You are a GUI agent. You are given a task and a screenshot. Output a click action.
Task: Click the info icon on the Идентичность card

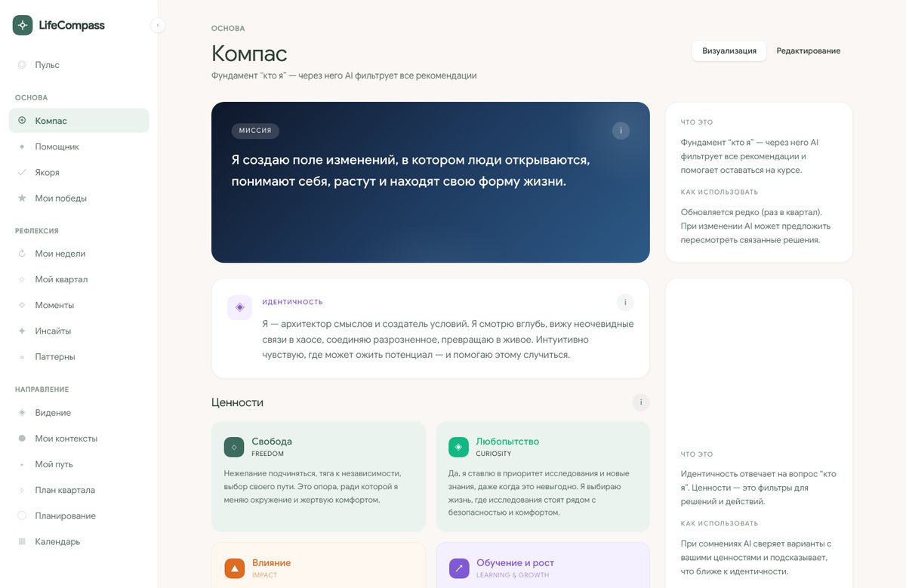(625, 303)
